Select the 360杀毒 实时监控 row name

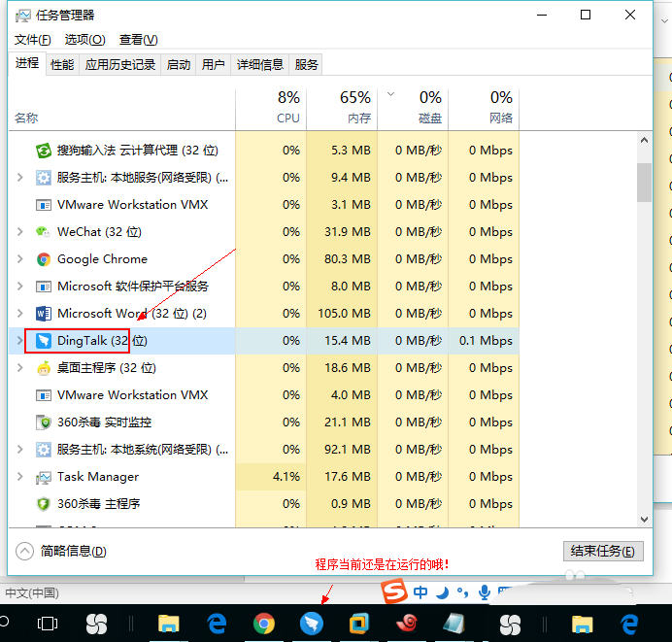coord(105,422)
